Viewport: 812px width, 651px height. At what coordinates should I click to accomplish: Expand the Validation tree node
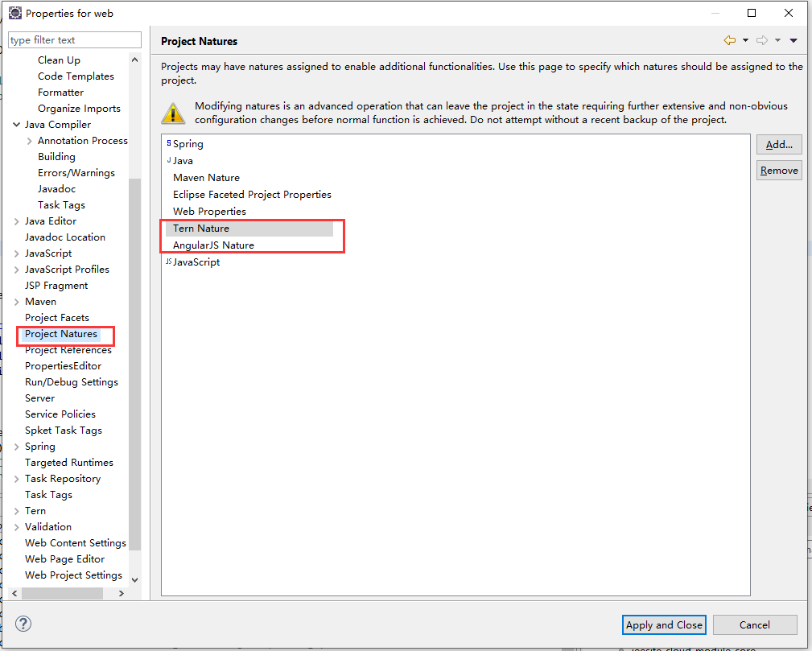17,527
